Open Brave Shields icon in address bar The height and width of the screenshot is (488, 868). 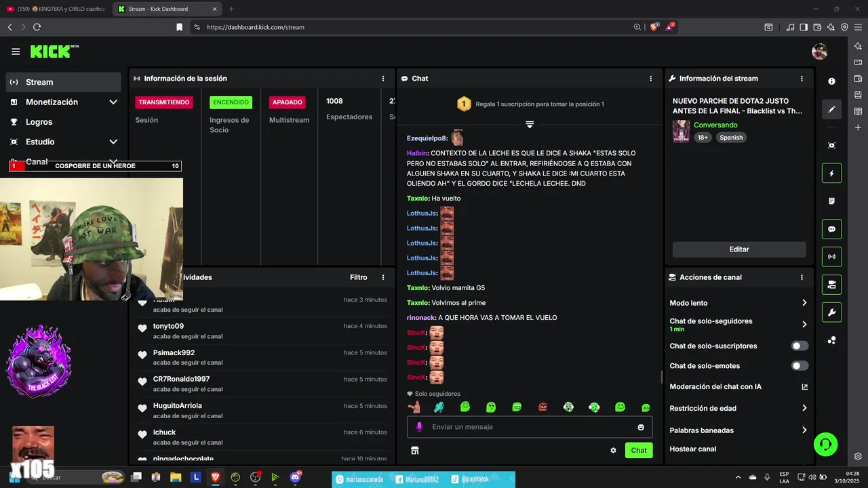coord(654,27)
